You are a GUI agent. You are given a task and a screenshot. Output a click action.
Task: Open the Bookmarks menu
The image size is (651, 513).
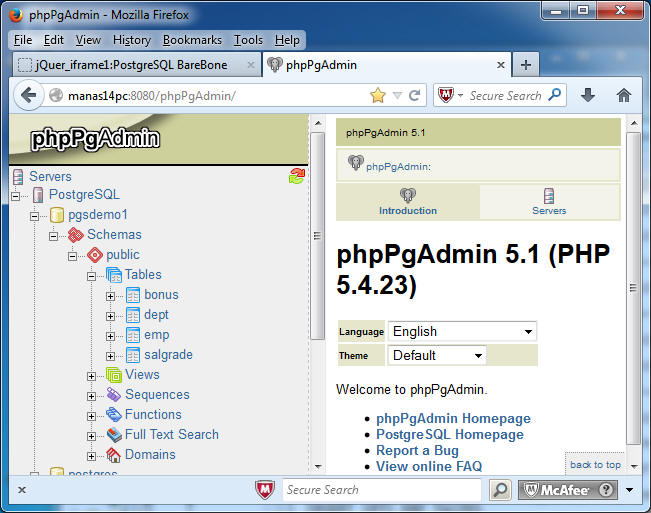pyautogui.click(x=192, y=40)
